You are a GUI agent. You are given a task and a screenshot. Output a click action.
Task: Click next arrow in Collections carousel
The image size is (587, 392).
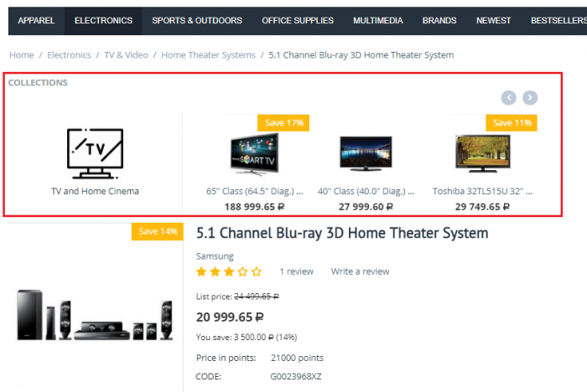(530, 98)
